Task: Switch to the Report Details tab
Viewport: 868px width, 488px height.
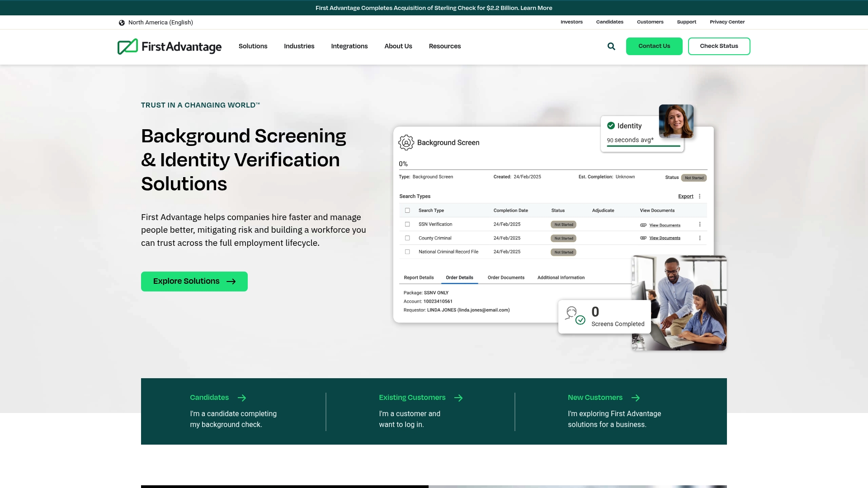Action: [419, 277]
